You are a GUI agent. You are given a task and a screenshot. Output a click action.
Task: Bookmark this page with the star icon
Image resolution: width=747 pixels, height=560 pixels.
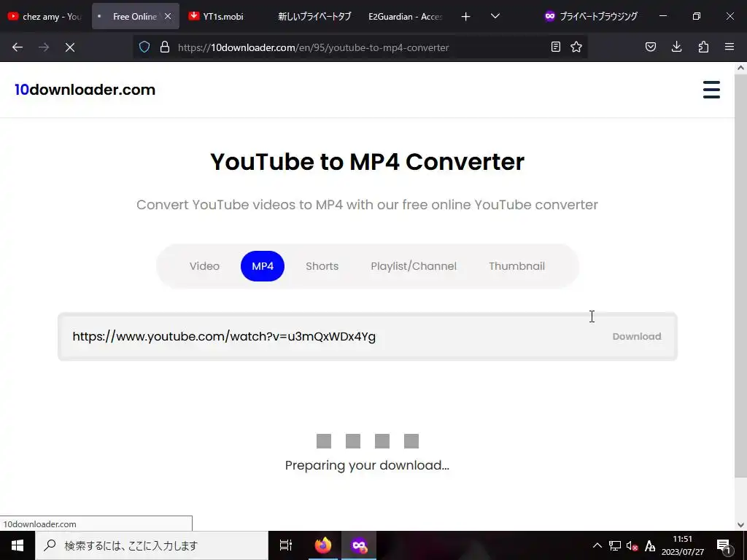pos(576,47)
